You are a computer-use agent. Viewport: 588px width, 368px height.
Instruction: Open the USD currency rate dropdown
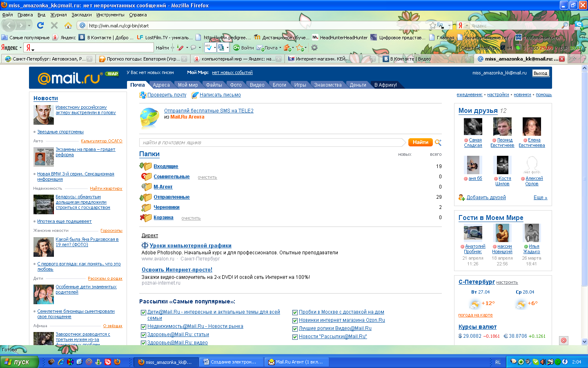click(556, 48)
